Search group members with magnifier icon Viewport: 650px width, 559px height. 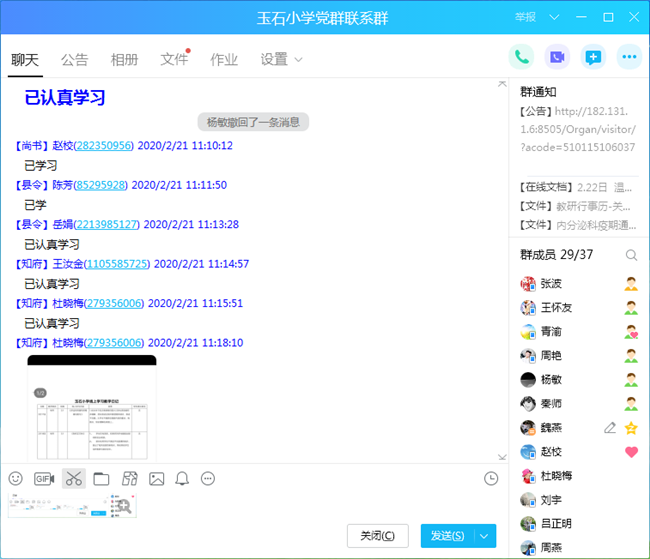tap(631, 255)
